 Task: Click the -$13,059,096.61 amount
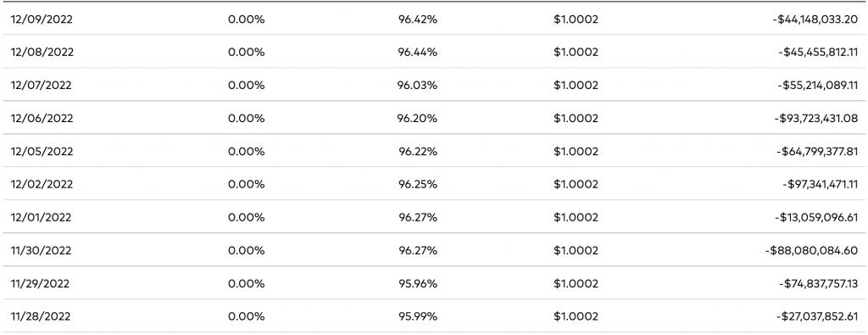(816, 218)
